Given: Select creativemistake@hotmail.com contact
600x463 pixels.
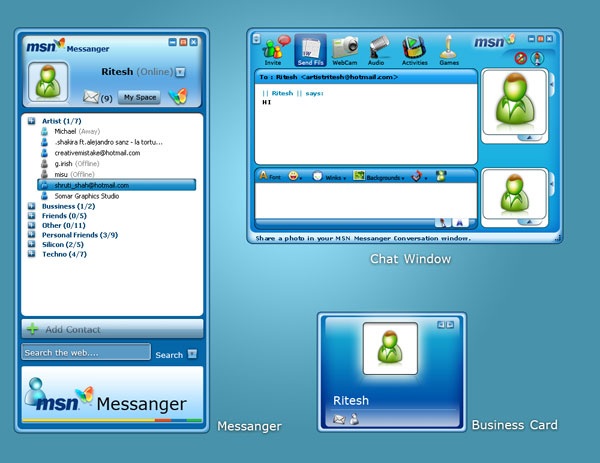Looking at the screenshot, I should tap(97, 153).
